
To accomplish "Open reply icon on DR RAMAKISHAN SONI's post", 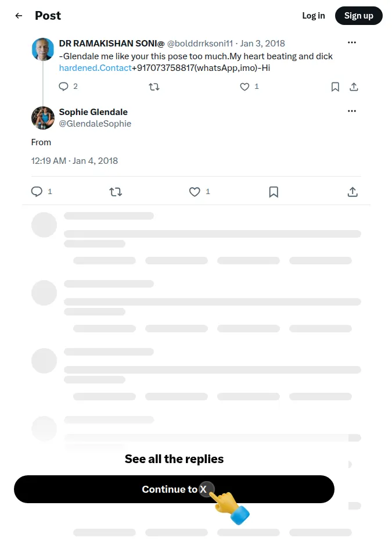I will pos(63,87).
